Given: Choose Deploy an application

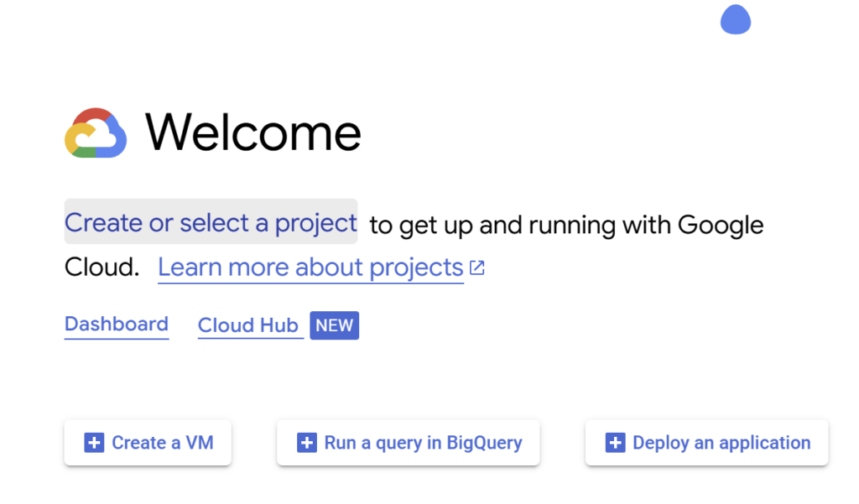Looking at the screenshot, I should [x=706, y=442].
